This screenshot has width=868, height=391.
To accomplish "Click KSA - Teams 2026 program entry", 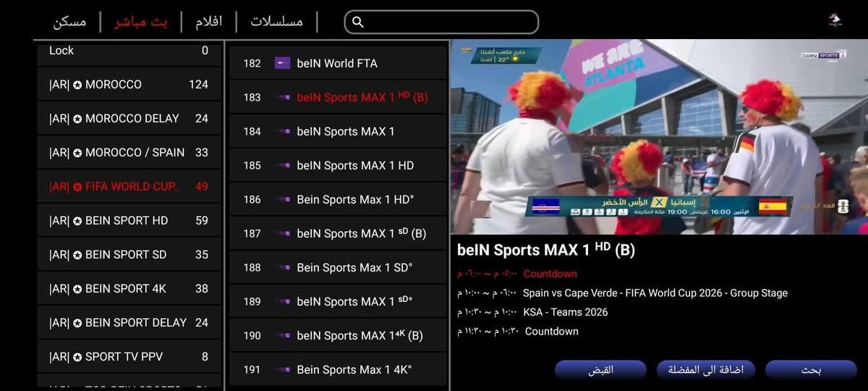I will tap(532, 312).
